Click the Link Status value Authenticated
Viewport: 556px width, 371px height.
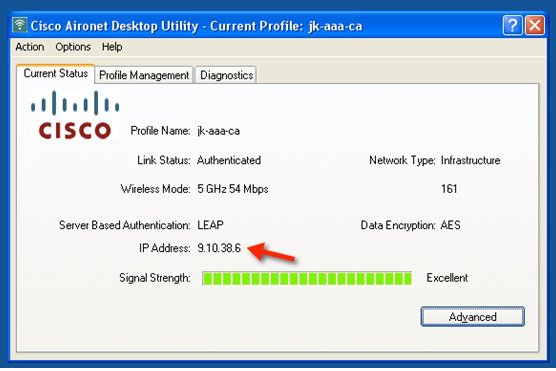[x=229, y=160]
